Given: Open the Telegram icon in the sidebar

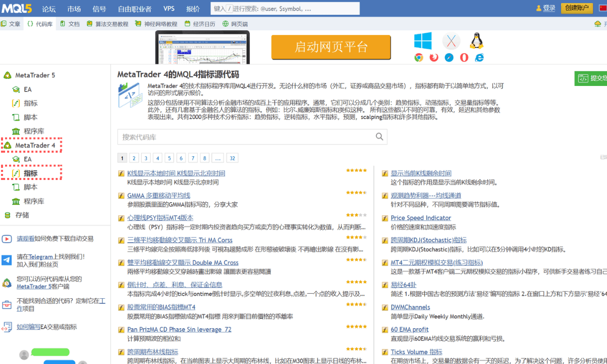Looking at the screenshot, I should point(6,261).
